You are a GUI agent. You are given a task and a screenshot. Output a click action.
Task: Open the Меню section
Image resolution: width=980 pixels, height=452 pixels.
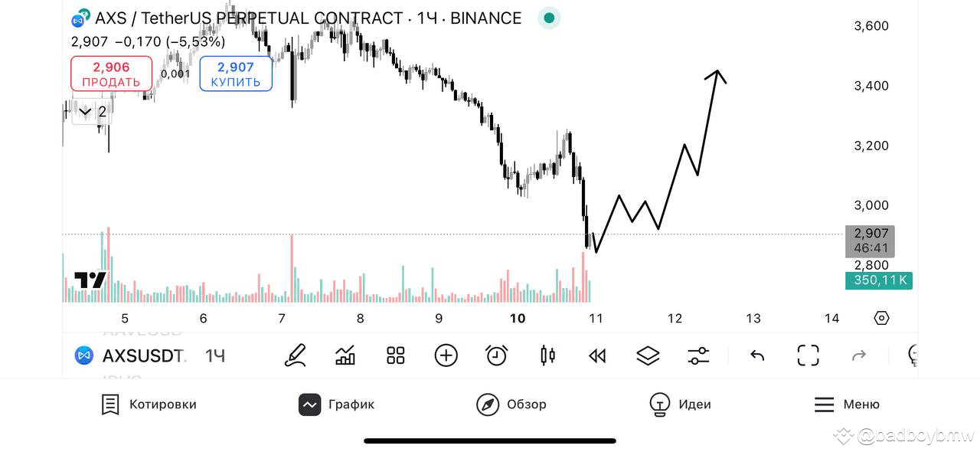click(847, 405)
